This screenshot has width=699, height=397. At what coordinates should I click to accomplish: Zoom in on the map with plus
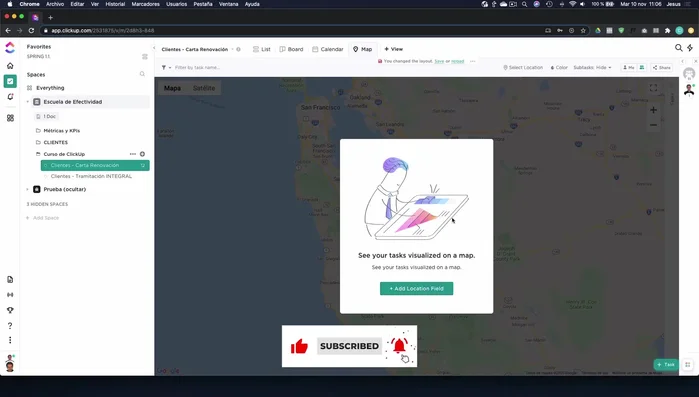pos(653,110)
